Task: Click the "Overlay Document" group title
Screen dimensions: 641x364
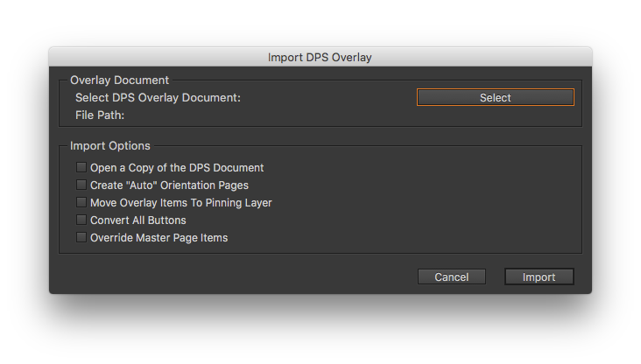Action: click(119, 80)
